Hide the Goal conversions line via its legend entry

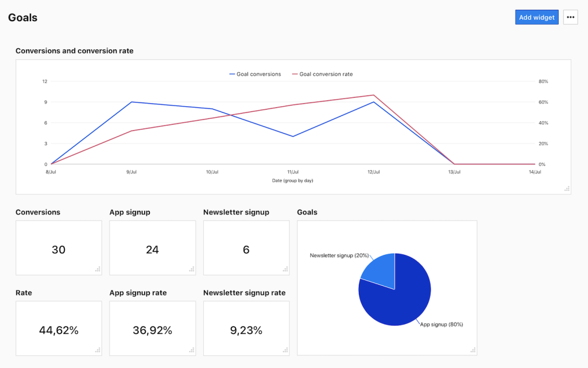tap(256, 73)
